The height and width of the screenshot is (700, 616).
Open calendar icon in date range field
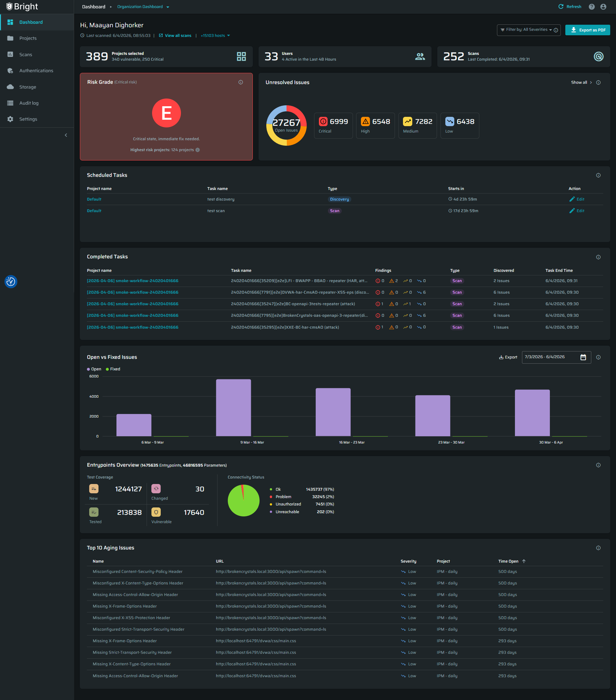[583, 357]
